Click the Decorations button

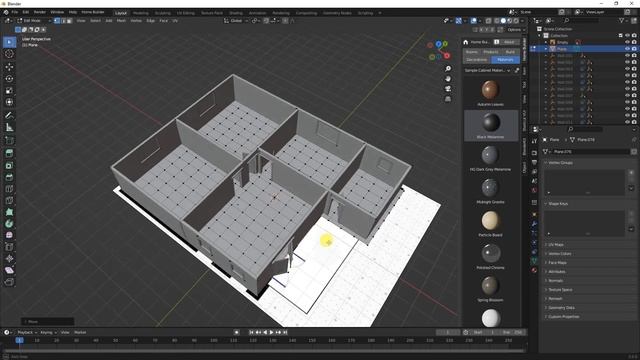pyautogui.click(x=477, y=60)
